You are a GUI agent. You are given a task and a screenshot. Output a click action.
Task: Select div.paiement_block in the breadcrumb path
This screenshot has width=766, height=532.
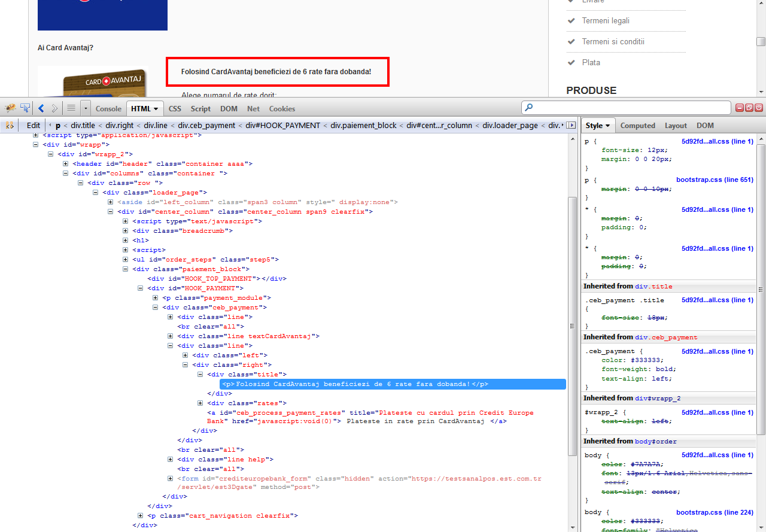(x=364, y=125)
